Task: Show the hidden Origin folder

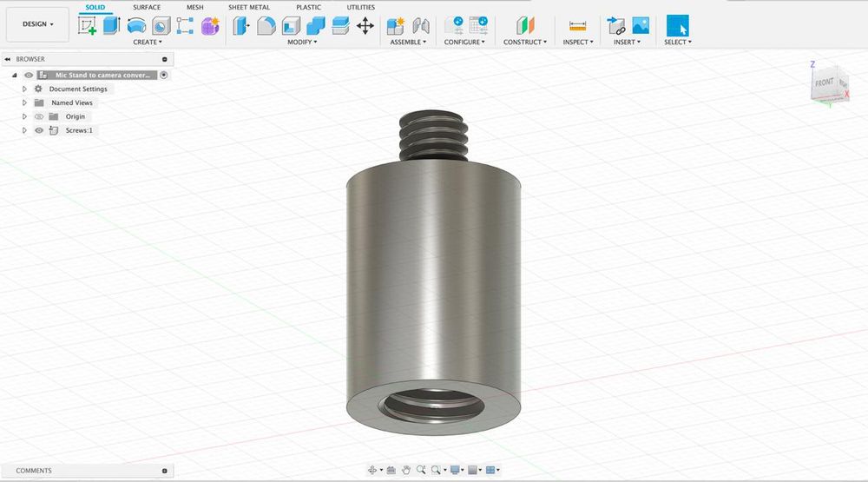Action: pyautogui.click(x=39, y=116)
